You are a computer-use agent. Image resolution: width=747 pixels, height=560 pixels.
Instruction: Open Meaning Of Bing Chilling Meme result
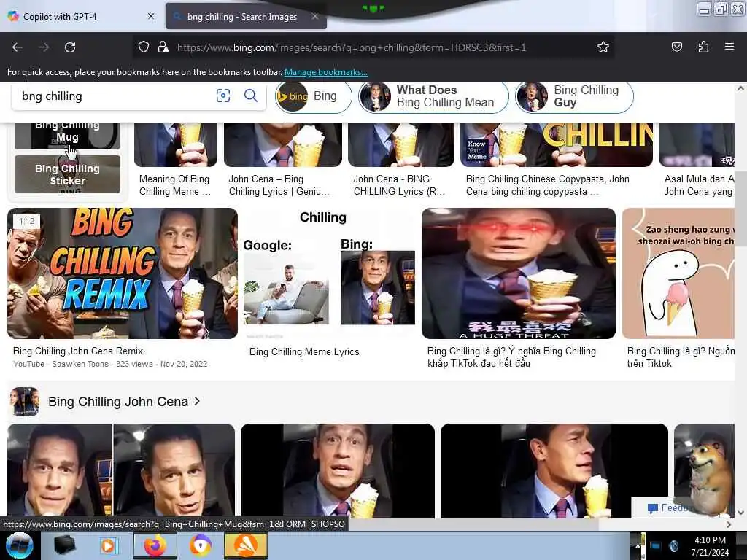[x=175, y=184]
